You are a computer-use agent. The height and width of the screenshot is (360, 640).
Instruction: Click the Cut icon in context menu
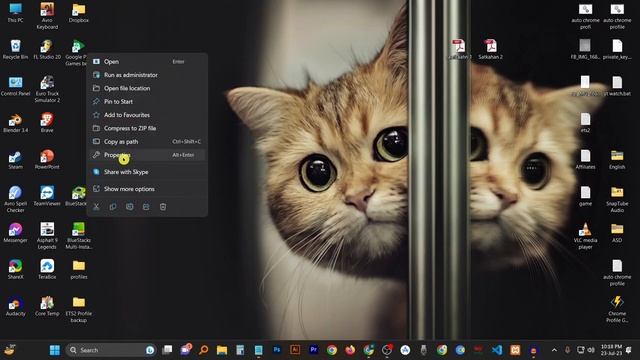(96, 207)
